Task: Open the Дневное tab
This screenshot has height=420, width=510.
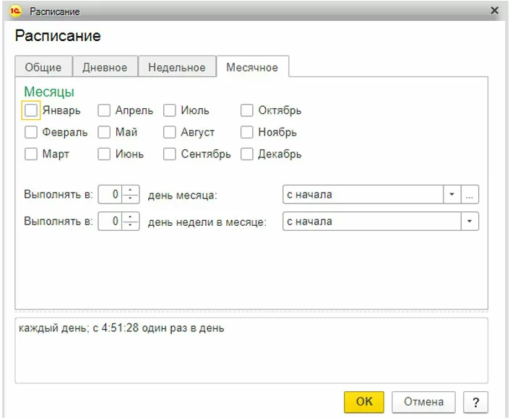Action: click(105, 67)
